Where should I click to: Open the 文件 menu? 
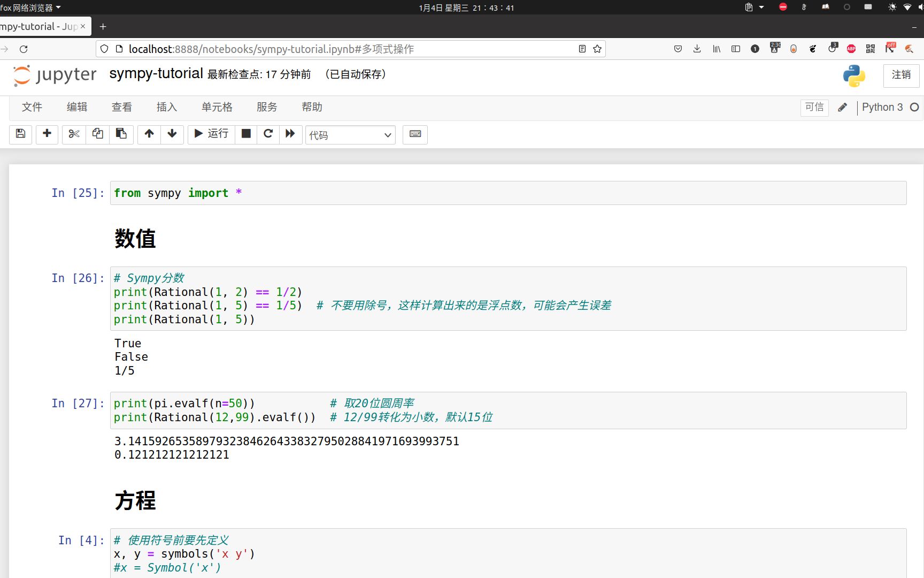click(x=32, y=107)
